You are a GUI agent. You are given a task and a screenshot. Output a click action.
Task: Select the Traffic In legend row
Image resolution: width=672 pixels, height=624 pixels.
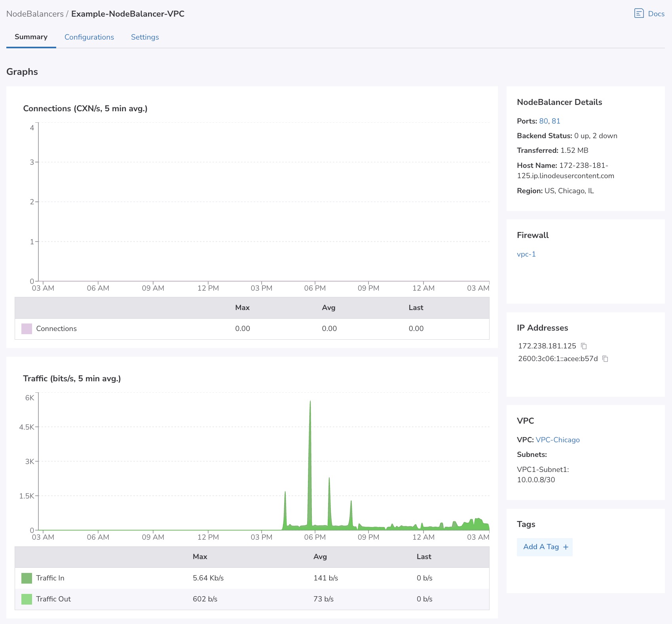pyautogui.click(x=50, y=578)
